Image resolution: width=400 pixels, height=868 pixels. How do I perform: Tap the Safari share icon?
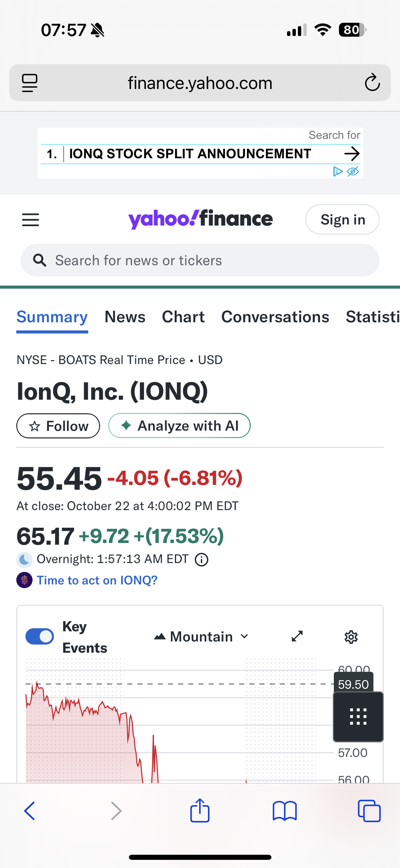coord(200,811)
